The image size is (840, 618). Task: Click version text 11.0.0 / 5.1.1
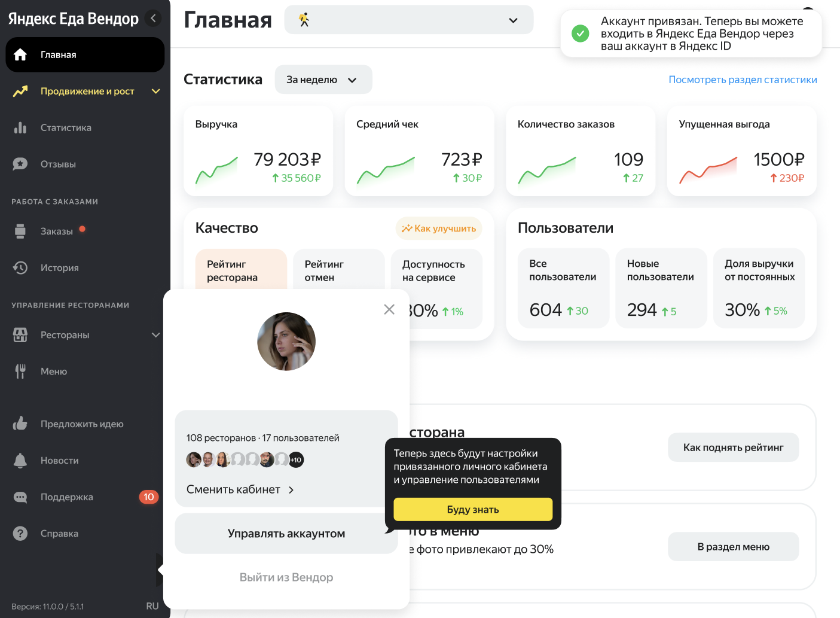(48, 606)
